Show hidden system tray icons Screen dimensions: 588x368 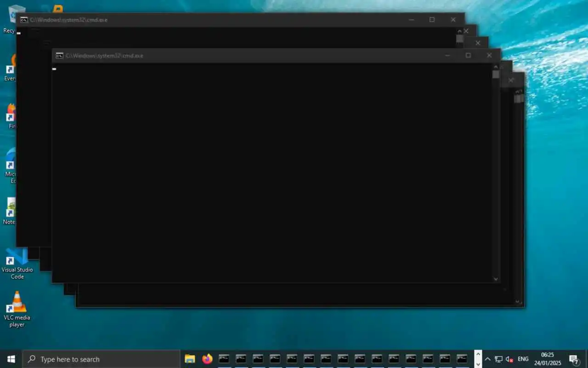click(x=488, y=359)
